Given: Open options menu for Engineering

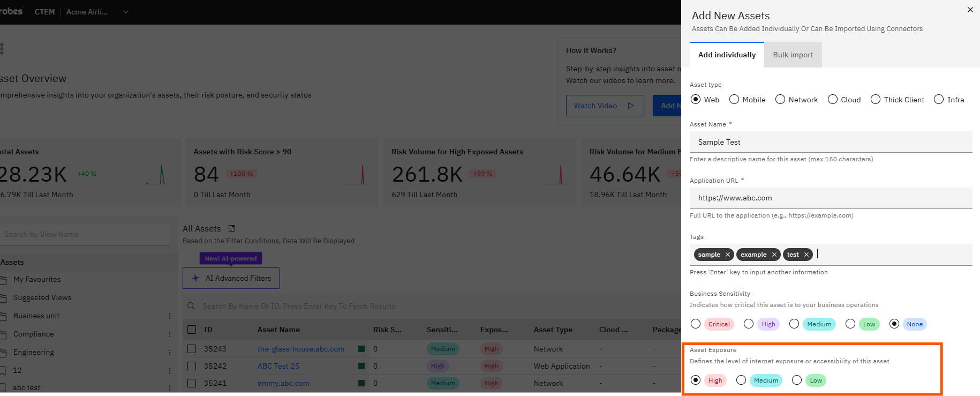Looking at the screenshot, I should coord(170,353).
